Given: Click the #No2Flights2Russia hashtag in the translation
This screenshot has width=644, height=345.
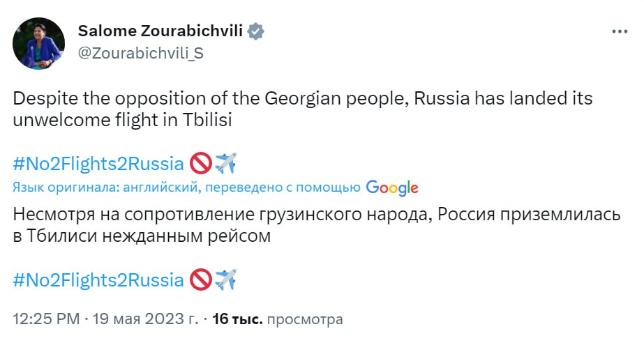Looking at the screenshot, I should (x=98, y=280).
